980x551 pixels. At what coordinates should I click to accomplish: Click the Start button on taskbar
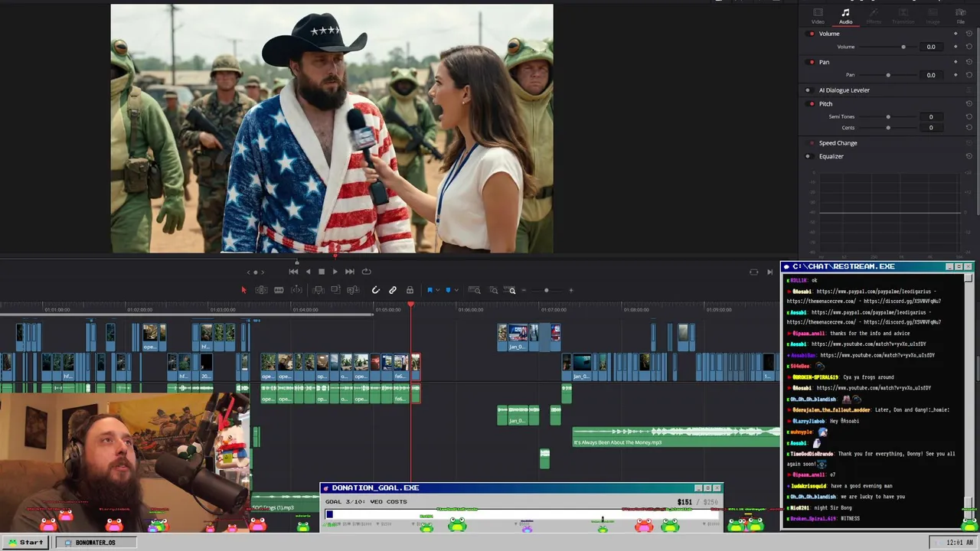click(x=26, y=542)
